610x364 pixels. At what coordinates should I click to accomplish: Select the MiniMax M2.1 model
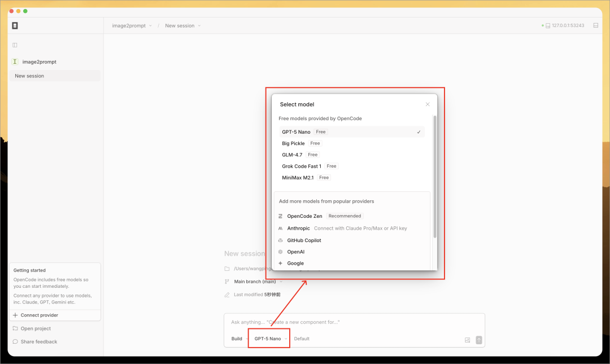click(x=351, y=177)
